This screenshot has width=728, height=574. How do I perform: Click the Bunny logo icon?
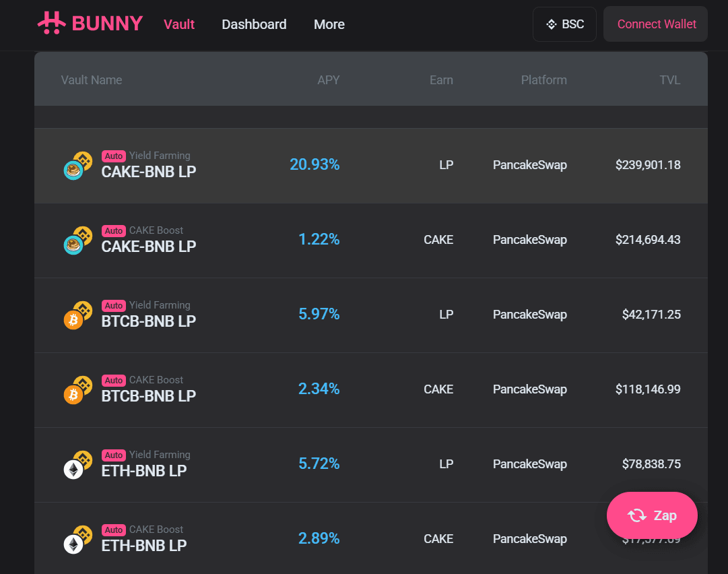click(52, 23)
